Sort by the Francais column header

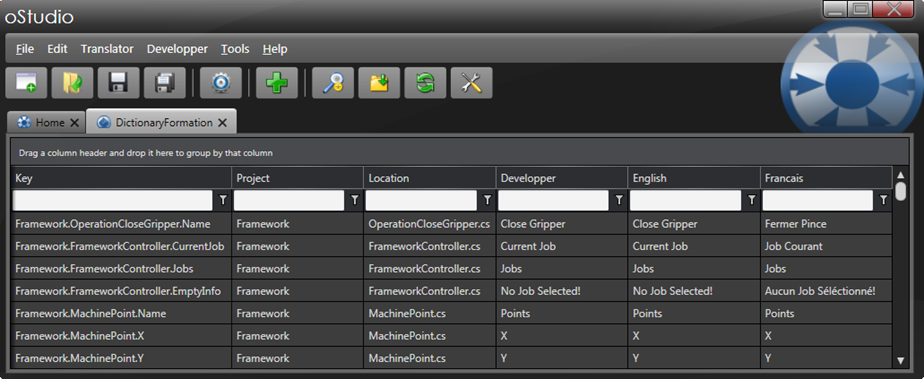coord(826,178)
